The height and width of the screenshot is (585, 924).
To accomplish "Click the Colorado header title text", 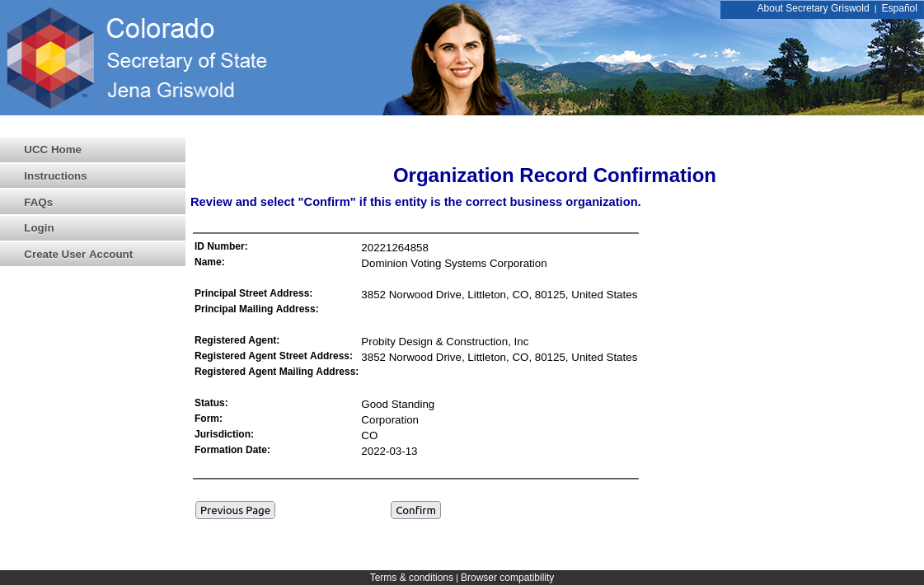I will (160, 29).
